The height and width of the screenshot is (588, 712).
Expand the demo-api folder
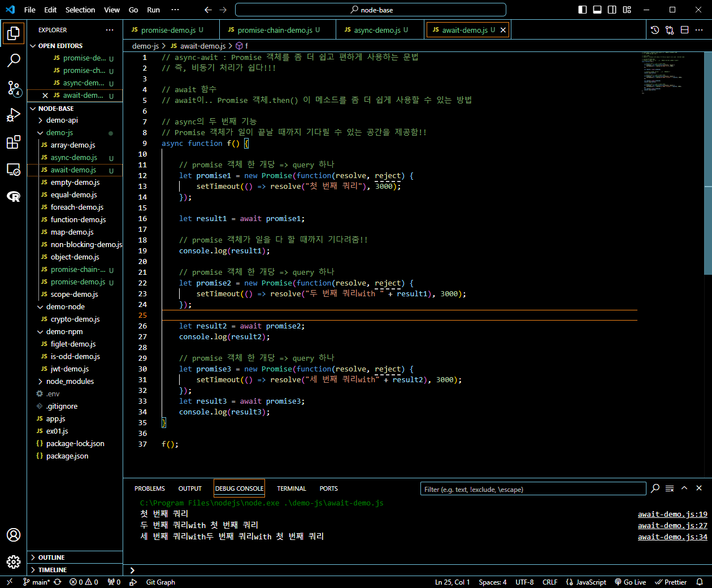[40, 120]
